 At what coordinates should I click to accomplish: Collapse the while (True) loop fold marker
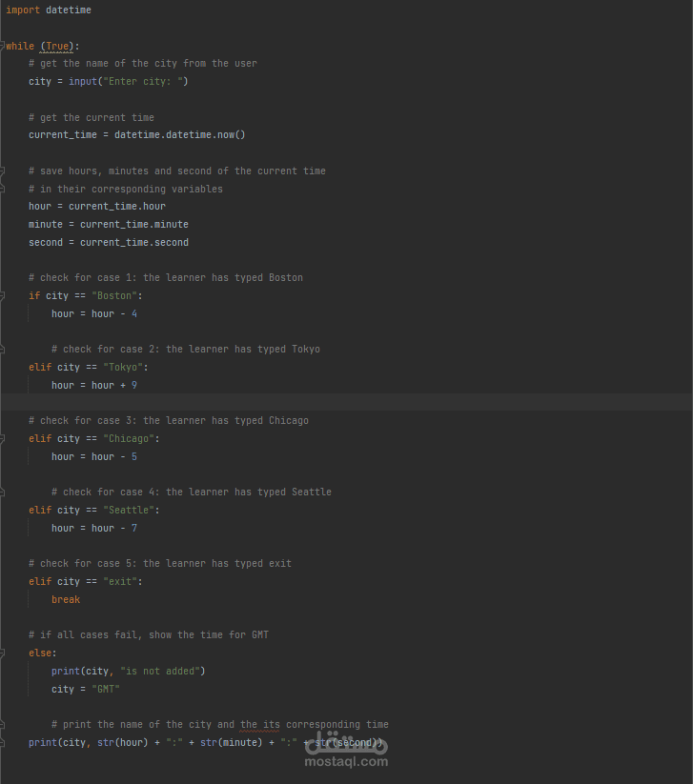click(3, 46)
